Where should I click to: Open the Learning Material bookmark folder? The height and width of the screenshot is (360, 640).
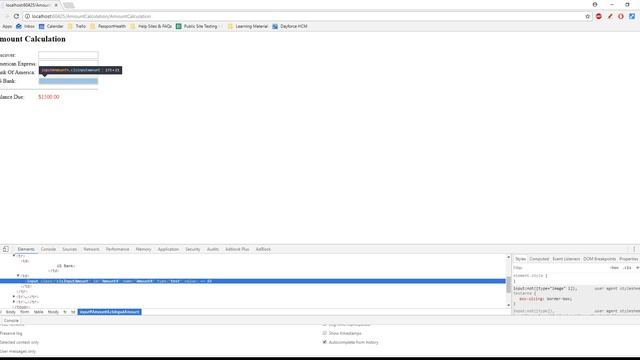coord(248,26)
